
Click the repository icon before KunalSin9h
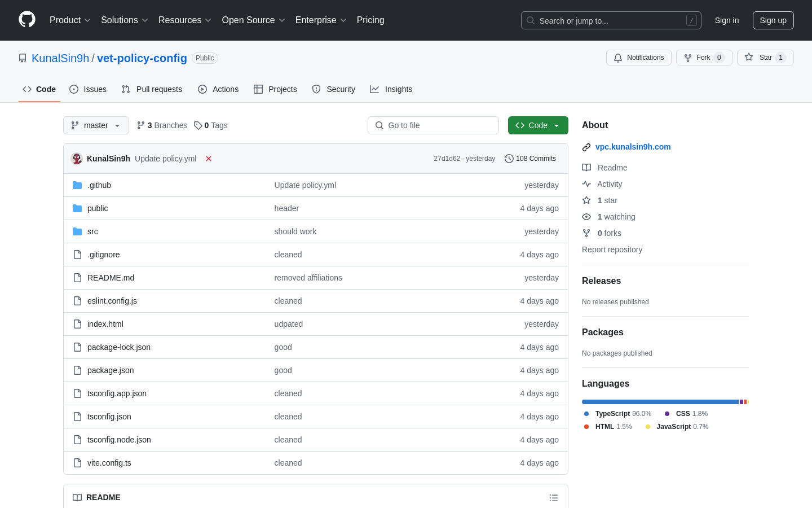coord(23,58)
